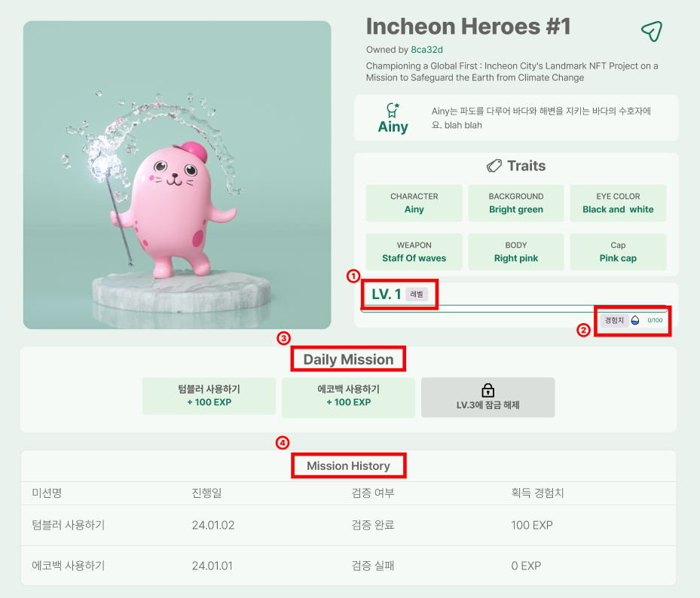Click the CHARACTER Ainy trait card
The height and width of the screenshot is (598, 700).
414,203
